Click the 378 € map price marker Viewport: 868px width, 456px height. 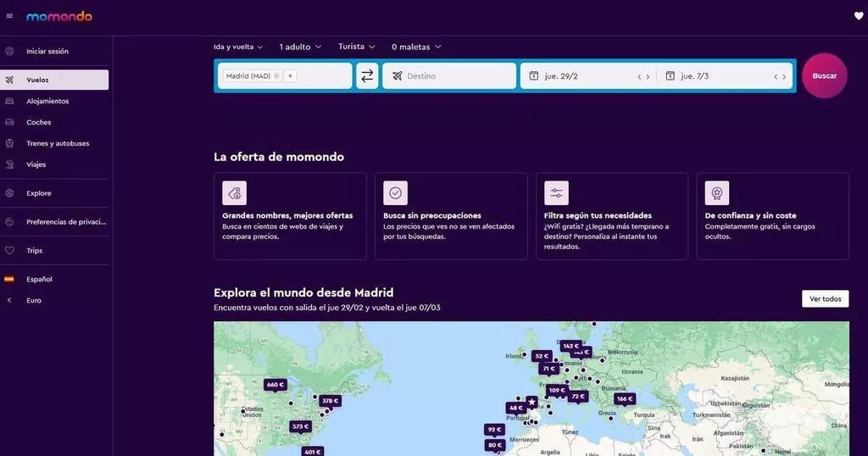[330, 401]
